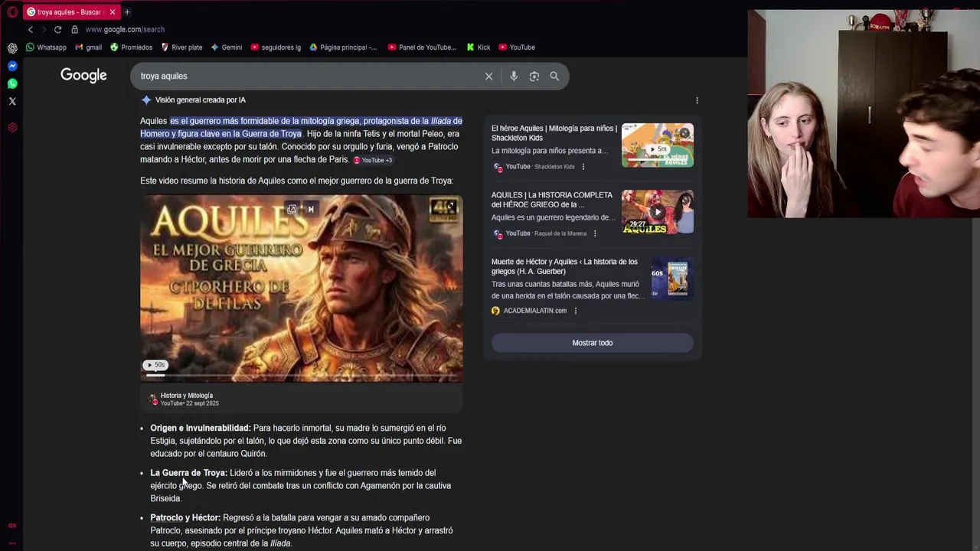Viewport: 980px width, 551px height.
Task: Open the Kick bookmark
Action: (479, 47)
